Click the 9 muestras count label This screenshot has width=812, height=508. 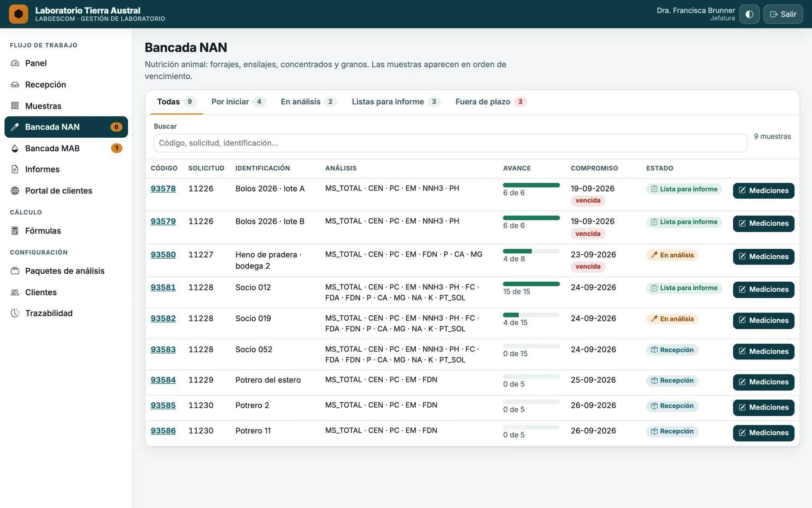[x=772, y=136]
